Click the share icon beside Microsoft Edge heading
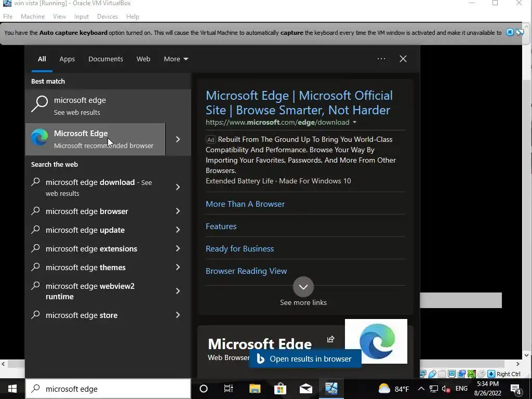532x399 pixels. tap(331, 339)
